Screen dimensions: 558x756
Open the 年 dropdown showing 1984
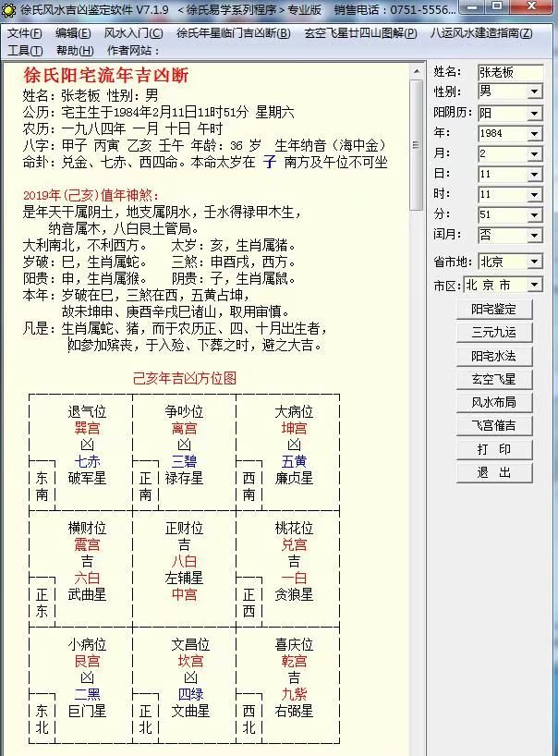click(x=534, y=133)
